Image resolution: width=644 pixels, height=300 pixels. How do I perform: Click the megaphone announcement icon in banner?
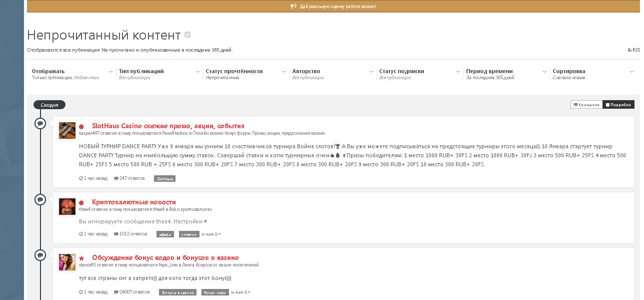point(293,7)
